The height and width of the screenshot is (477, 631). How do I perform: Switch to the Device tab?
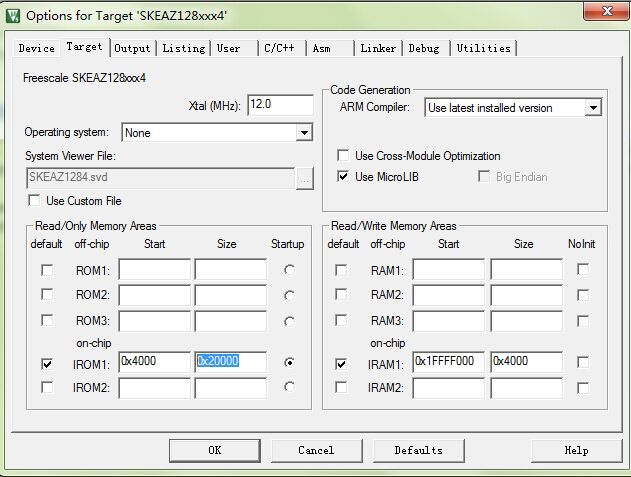[37, 48]
